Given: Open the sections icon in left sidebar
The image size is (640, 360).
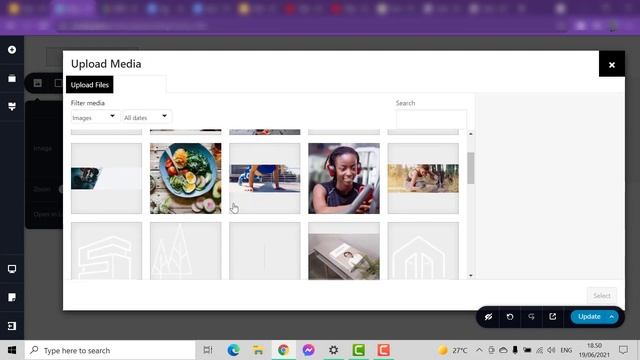Looking at the screenshot, I should 12,78.
